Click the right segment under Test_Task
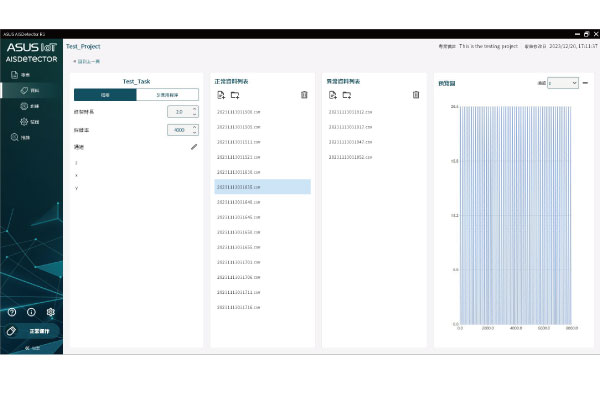The image size is (600, 400). pyautogui.click(x=167, y=95)
